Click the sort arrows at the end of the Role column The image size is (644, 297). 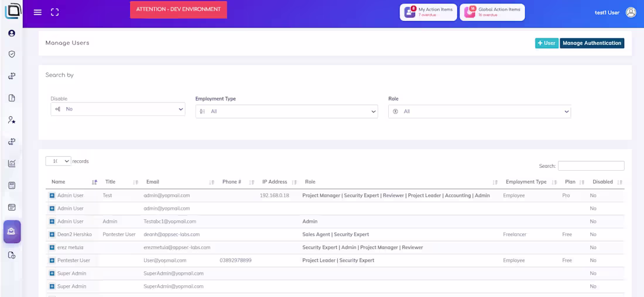click(x=495, y=182)
